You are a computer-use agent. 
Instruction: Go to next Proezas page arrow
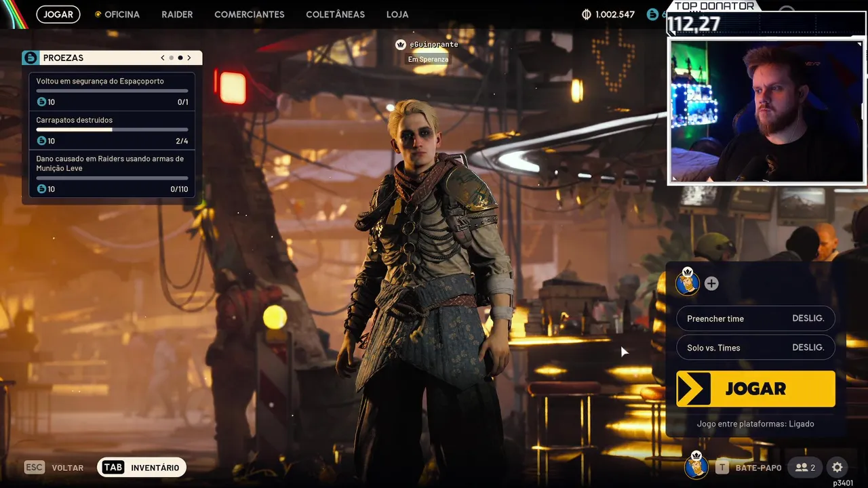[189, 58]
